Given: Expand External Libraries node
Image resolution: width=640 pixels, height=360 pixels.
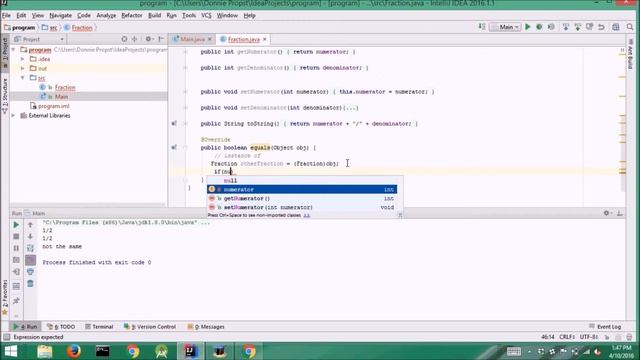Looking at the screenshot, I should 14,116.
